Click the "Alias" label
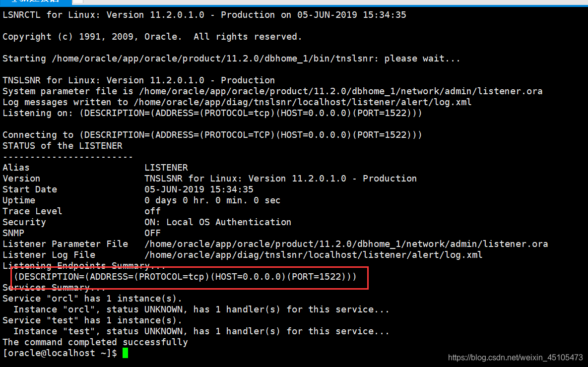 [16, 167]
